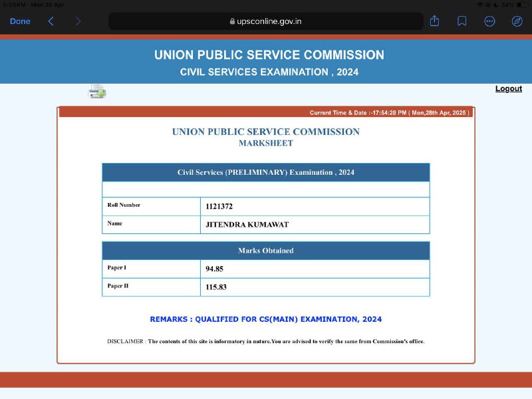Select Paper II marks 115.83

pyautogui.click(x=216, y=287)
